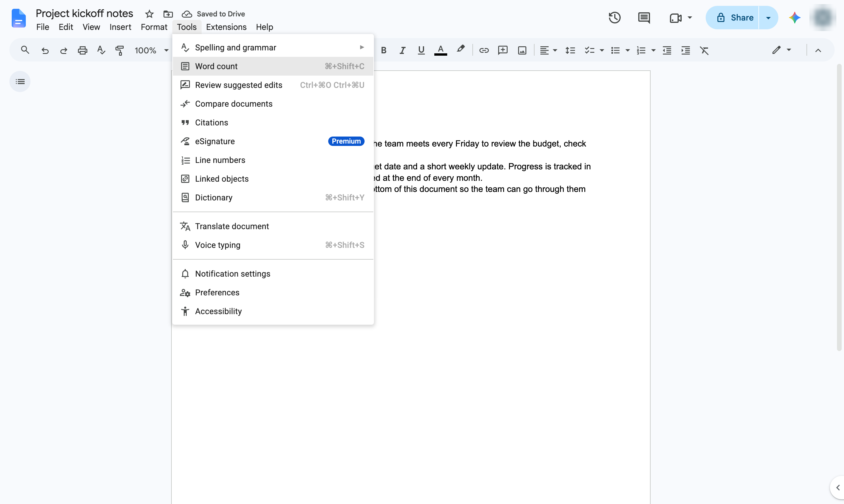Select Voice typing in the menu
This screenshot has width=844, height=504.
pos(273,245)
